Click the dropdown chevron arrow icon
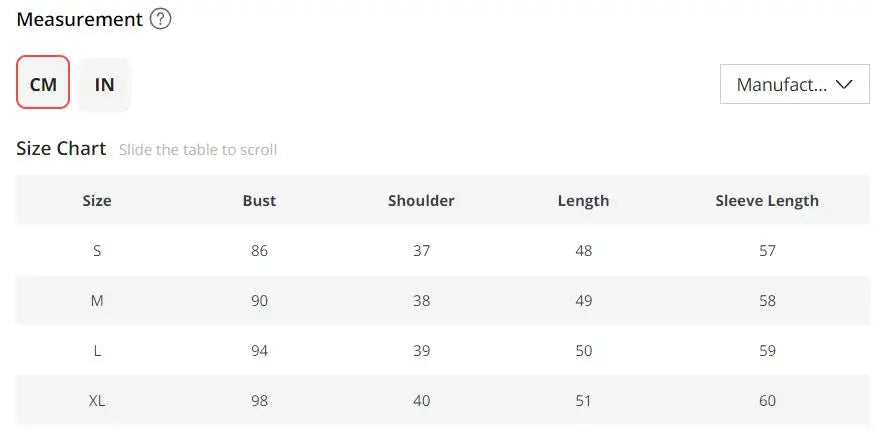 click(x=844, y=84)
